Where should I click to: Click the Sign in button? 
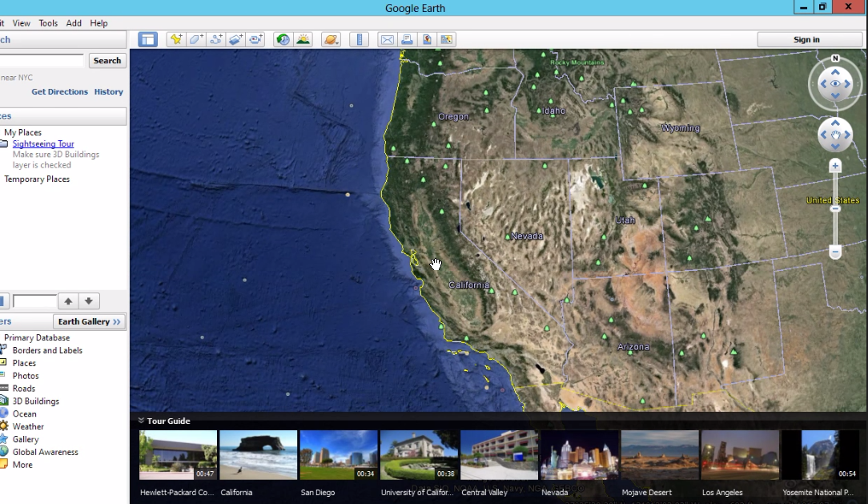click(x=806, y=39)
